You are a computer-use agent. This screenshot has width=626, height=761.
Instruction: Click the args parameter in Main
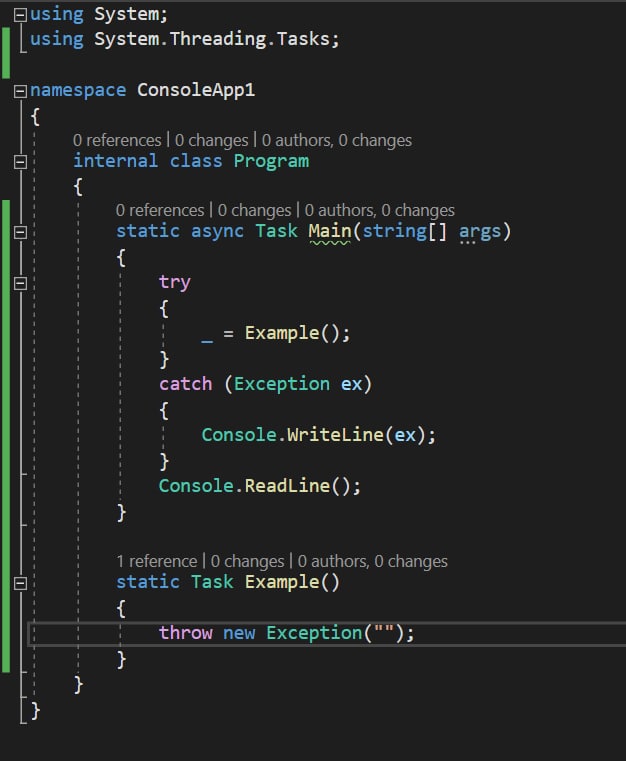point(480,231)
